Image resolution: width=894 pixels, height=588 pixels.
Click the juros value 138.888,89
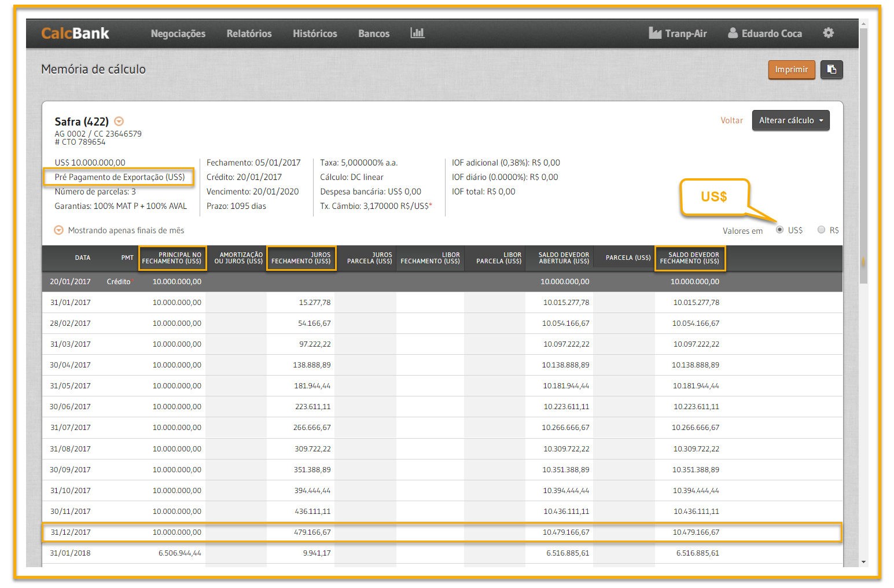click(312, 365)
